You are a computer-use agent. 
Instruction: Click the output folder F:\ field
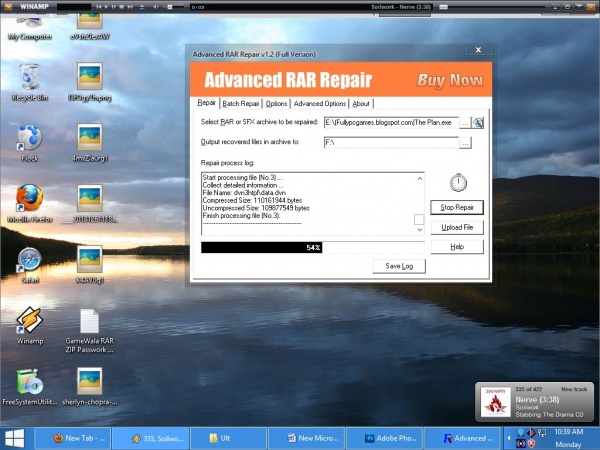coord(391,142)
